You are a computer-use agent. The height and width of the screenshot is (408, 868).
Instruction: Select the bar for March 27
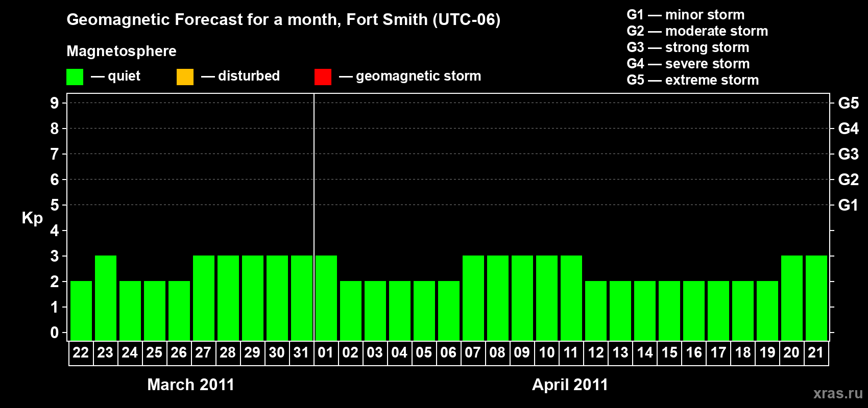[x=204, y=298]
